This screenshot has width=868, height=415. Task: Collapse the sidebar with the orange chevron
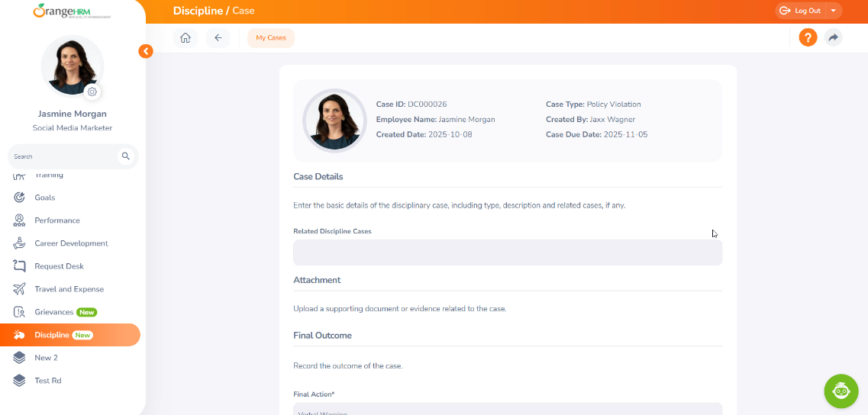pyautogui.click(x=146, y=51)
